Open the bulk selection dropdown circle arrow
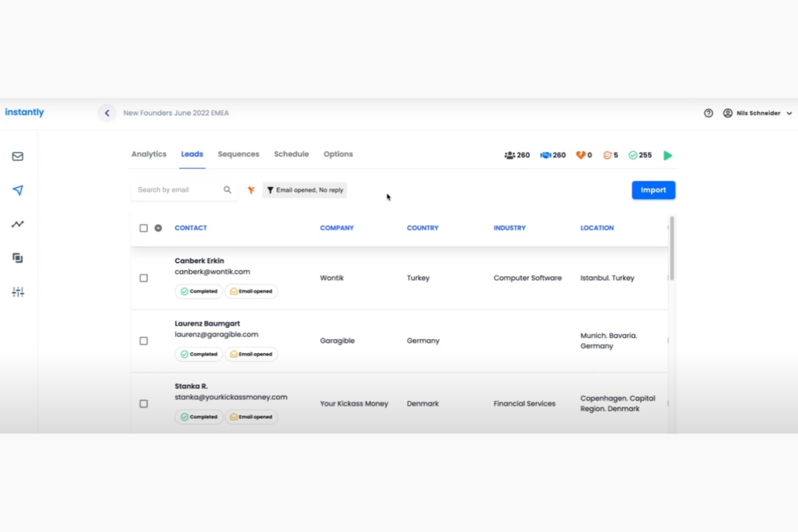The height and width of the screenshot is (532, 798). (158, 228)
